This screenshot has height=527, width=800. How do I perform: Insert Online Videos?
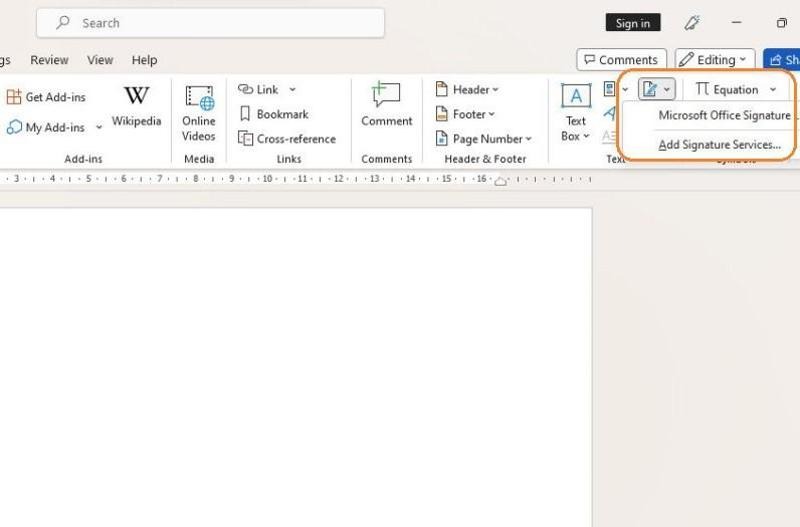point(199,113)
